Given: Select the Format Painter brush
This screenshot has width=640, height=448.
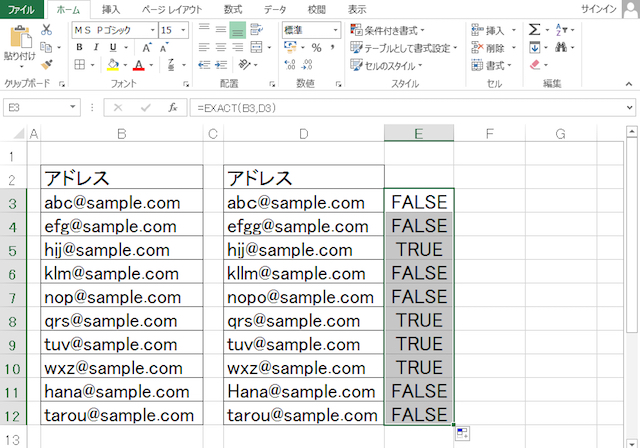Looking at the screenshot, I should pyautogui.click(x=47, y=64).
